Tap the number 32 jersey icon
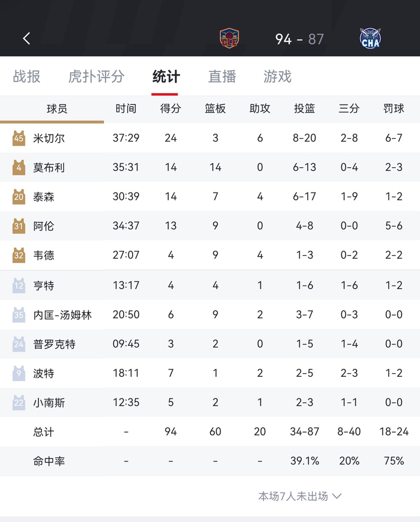420x522 pixels. [19, 255]
